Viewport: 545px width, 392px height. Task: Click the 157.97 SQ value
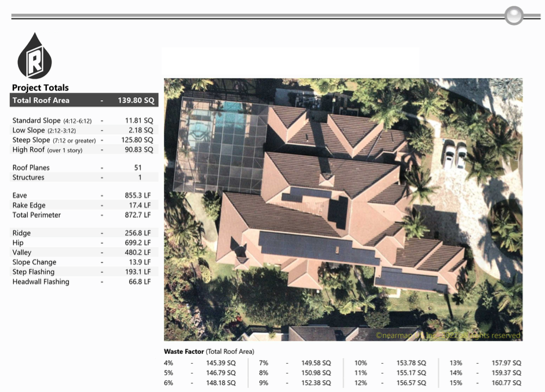tap(506, 363)
